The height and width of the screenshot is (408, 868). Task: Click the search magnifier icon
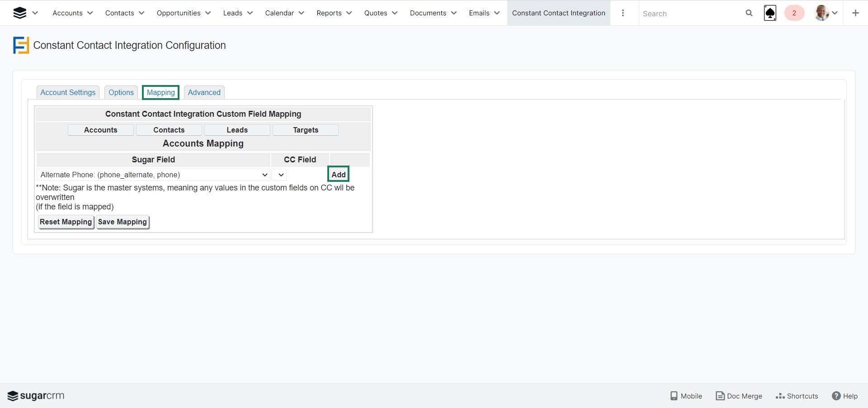(749, 13)
